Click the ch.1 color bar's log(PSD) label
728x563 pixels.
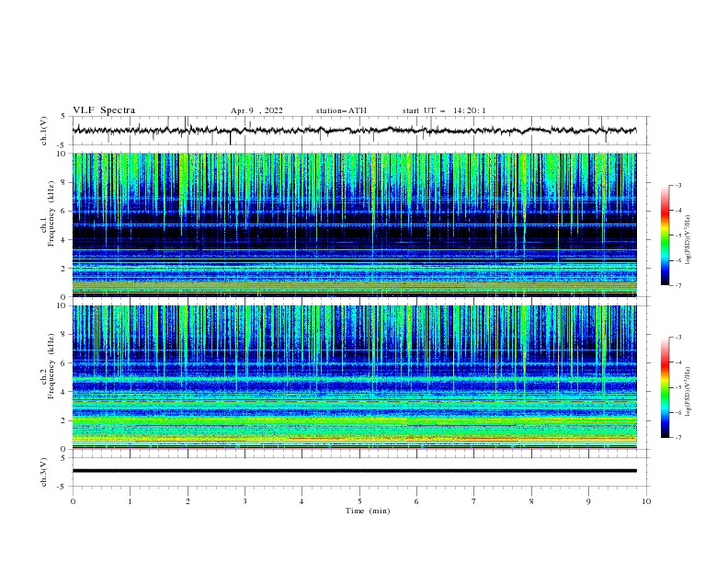pos(688,240)
